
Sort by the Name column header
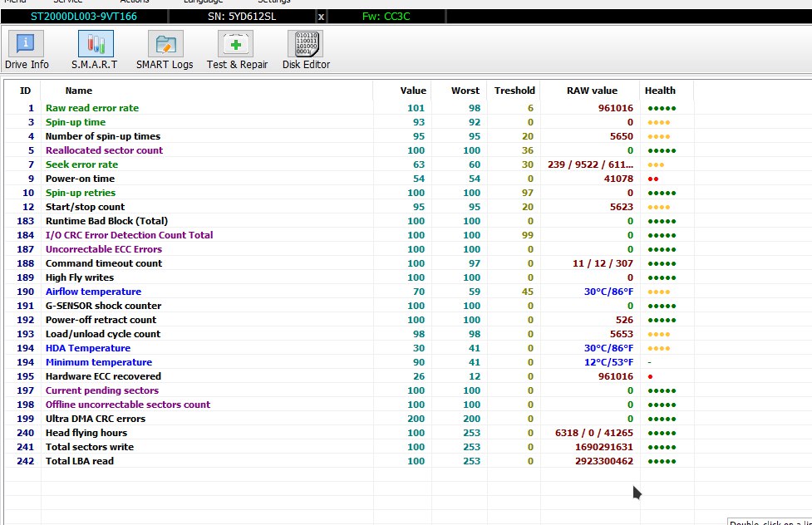tap(79, 91)
